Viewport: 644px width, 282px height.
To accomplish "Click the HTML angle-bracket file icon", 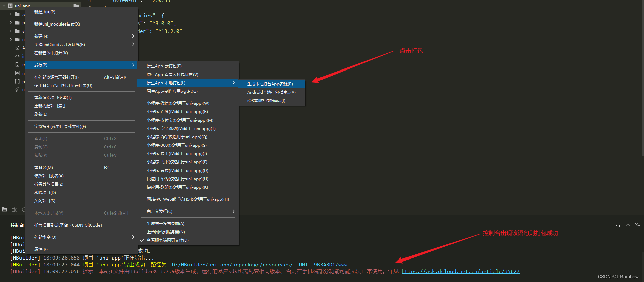I will pos(17,56).
